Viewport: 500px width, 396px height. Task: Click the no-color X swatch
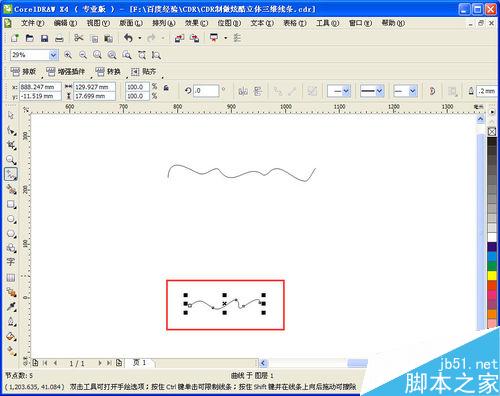pos(492,132)
